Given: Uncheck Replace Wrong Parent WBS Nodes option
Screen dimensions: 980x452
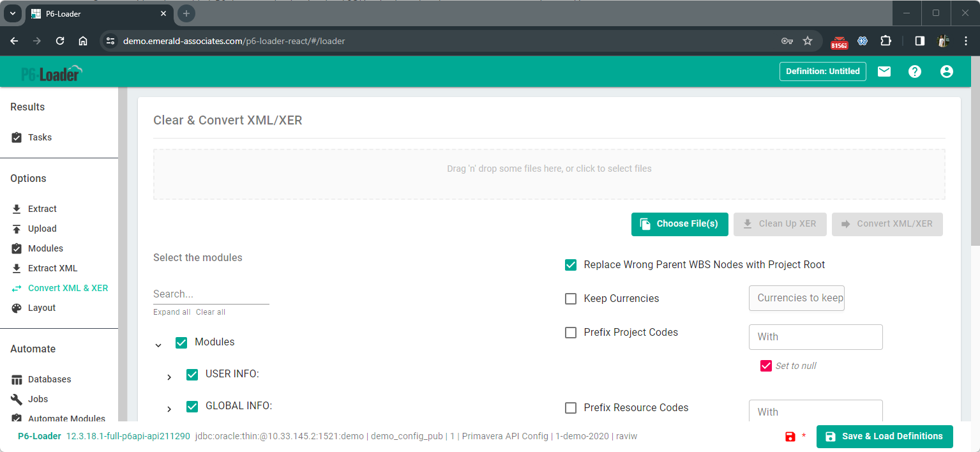Looking at the screenshot, I should click(571, 265).
